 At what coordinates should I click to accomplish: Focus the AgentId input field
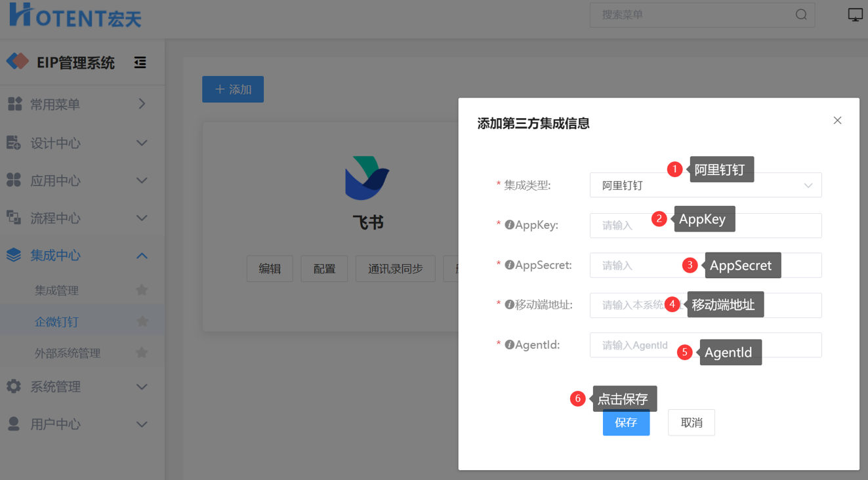705,345
